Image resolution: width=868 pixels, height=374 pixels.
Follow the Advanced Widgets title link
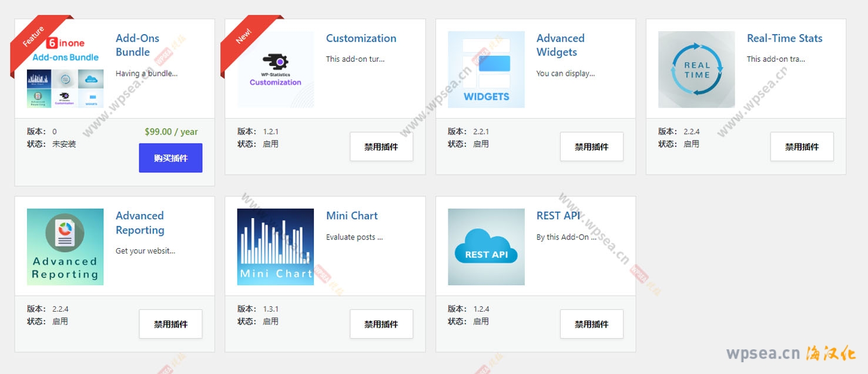tap(561, 45)
